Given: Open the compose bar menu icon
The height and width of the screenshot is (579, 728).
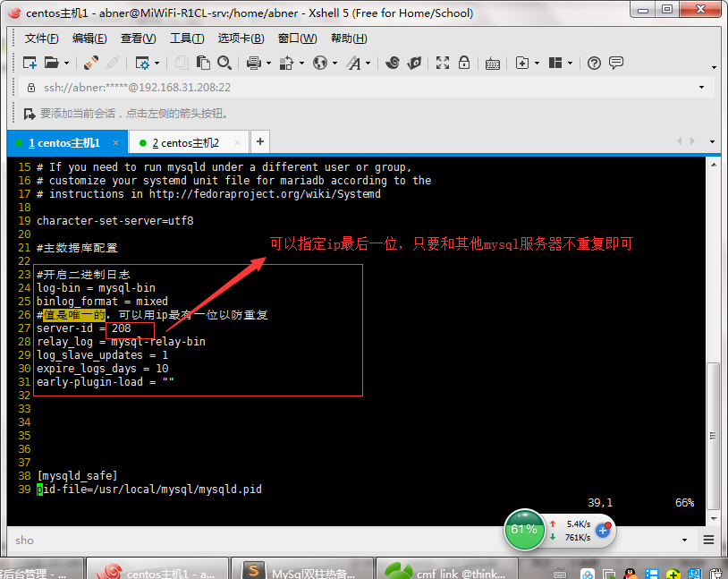Looking at the screenshot, I should [x=708, y=540].
